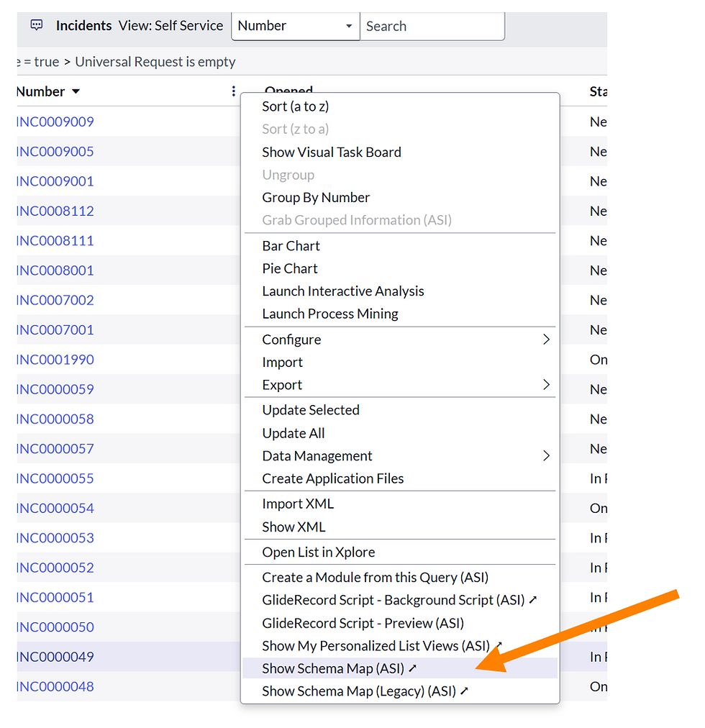The image size is (705, 728).
Task: Choose Bar Chart from context menu
Action: (x=291, y=246)
